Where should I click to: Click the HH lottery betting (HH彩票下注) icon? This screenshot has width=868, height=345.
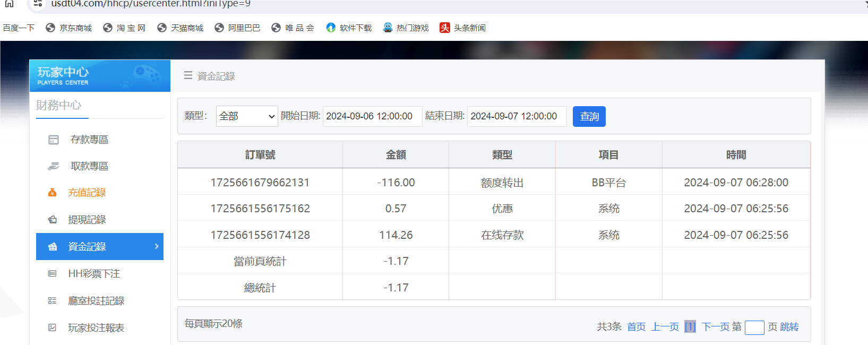(x=53, y=274)
